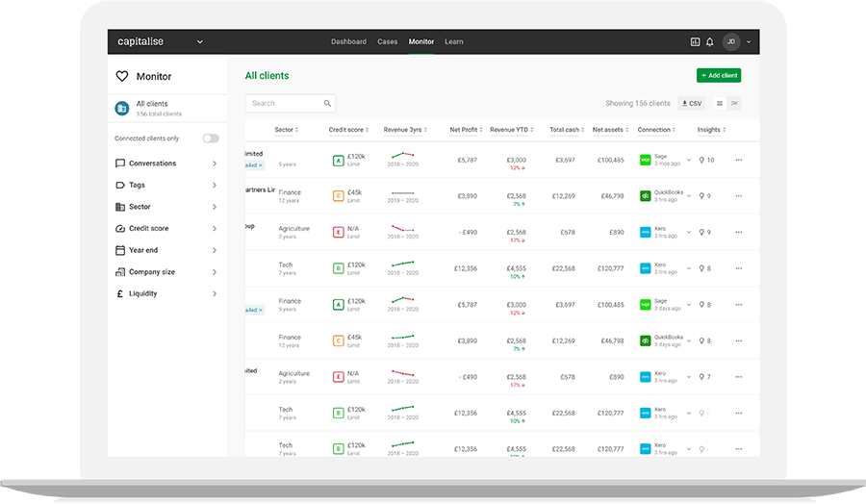This screenshot has height=504, width=866.
Task: Open the insights bulb showing 7
Action: tap(704, 377)
